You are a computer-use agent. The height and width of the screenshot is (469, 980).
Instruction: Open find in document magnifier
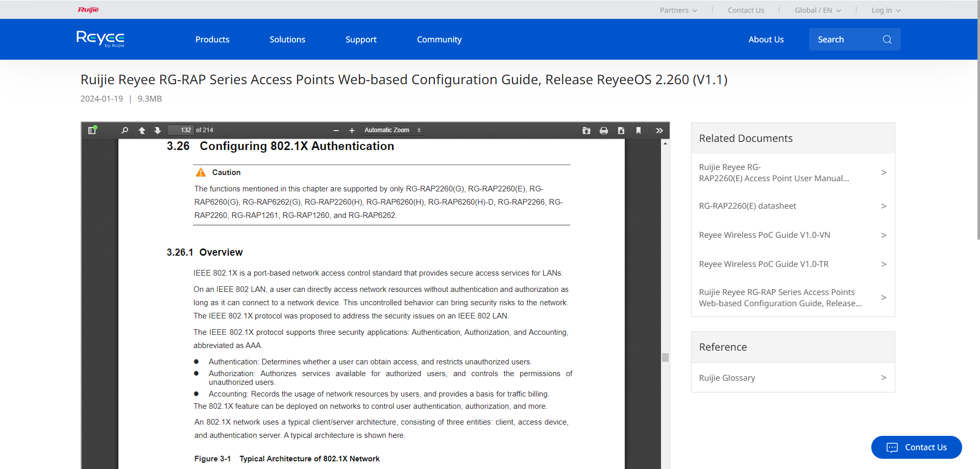pyautogui.click(x=125, y=131)
